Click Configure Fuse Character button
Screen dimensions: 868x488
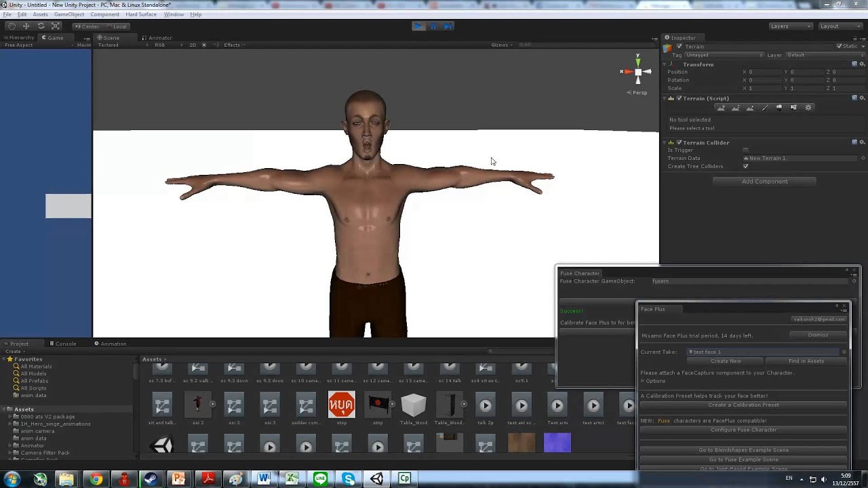(x=743, y=430)
